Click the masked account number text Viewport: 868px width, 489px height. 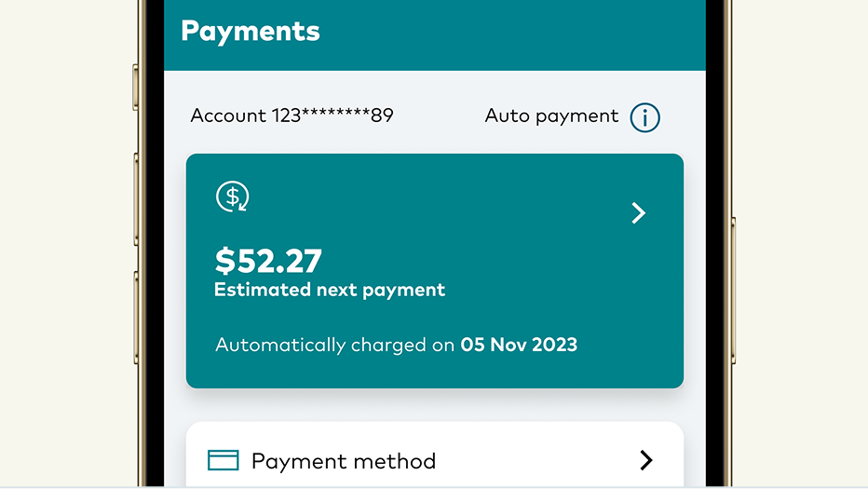coord(292,116)
